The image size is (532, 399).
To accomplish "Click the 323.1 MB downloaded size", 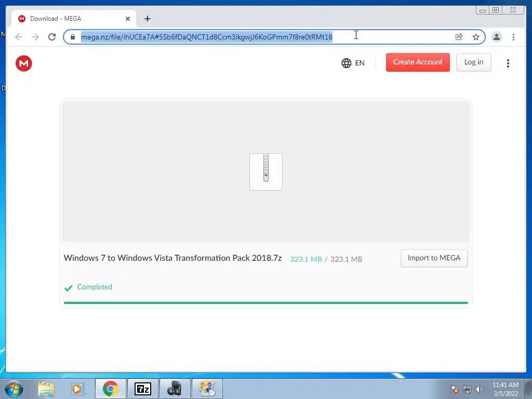I will click(305, 259).
